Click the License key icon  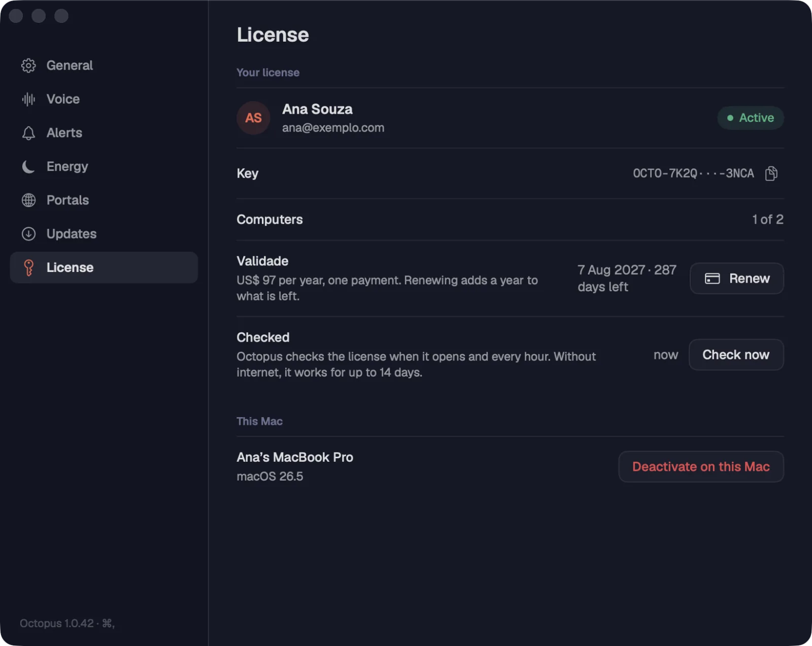tap(28, 267)
